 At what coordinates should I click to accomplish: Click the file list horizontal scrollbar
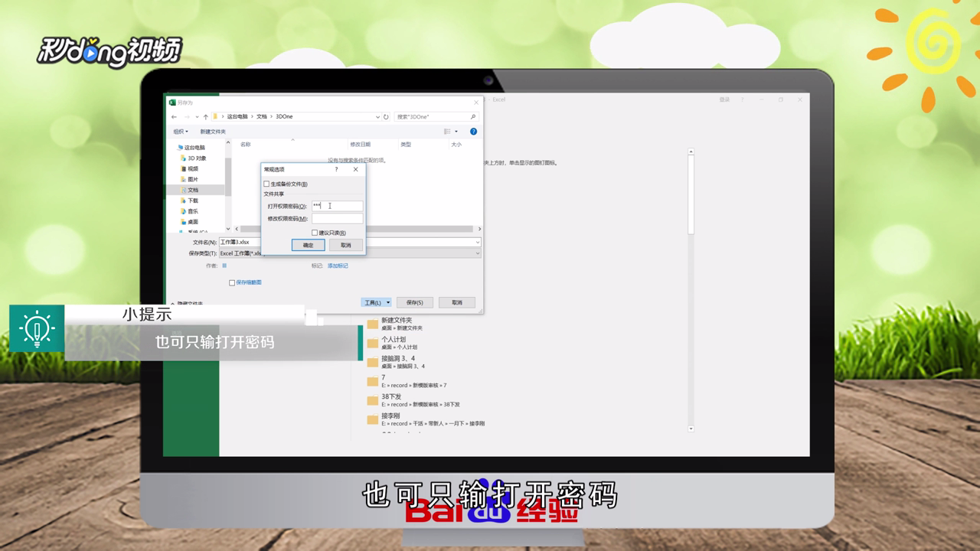click(357, 229)
